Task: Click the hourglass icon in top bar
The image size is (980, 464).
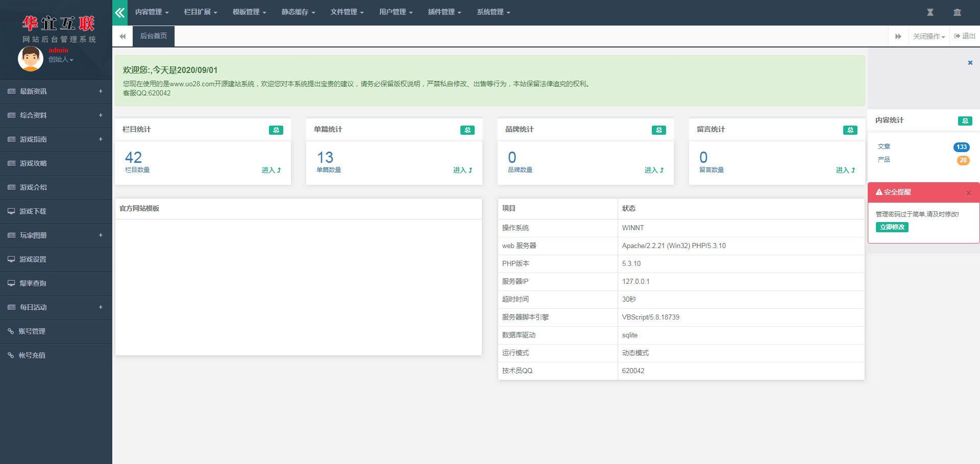Action: point(930,12)
